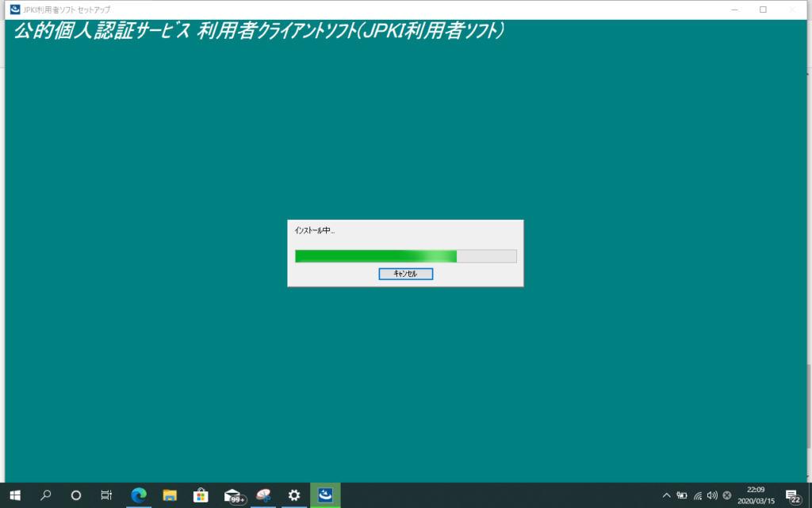This screenshot has width=812, height=508.
Task: Open volume speaker tray icon
Action: tap(712, 495)
